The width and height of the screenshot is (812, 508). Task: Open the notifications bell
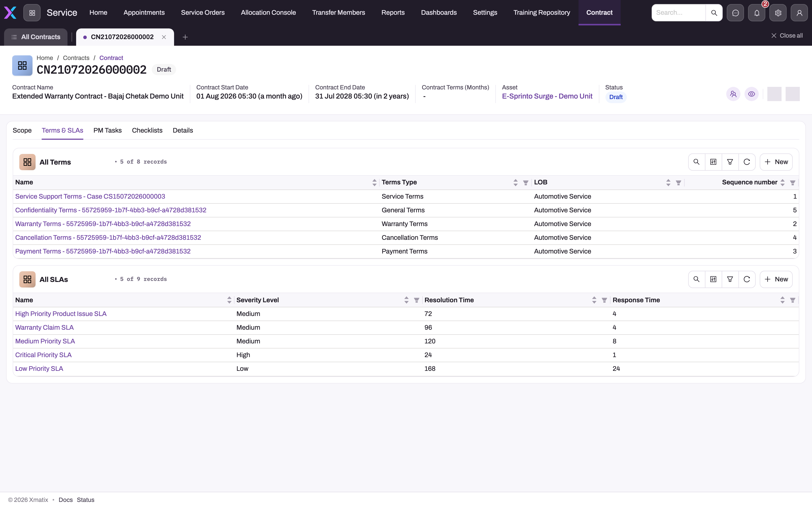[x=757, y=13]
